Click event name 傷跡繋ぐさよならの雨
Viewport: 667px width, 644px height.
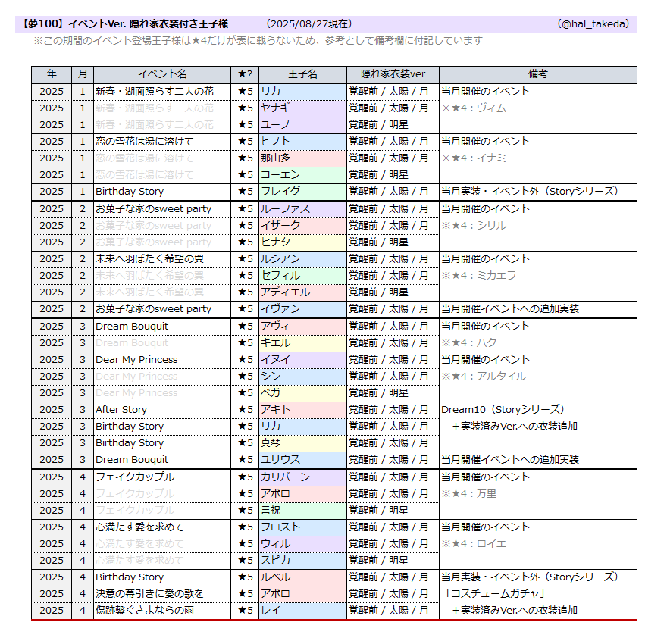coord(145,611)
